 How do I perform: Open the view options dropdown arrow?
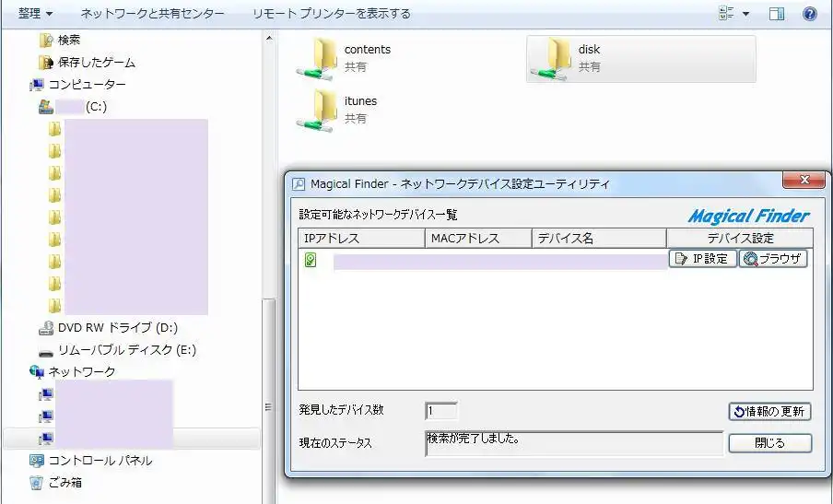pyautogui.click(x=745, y=14)
